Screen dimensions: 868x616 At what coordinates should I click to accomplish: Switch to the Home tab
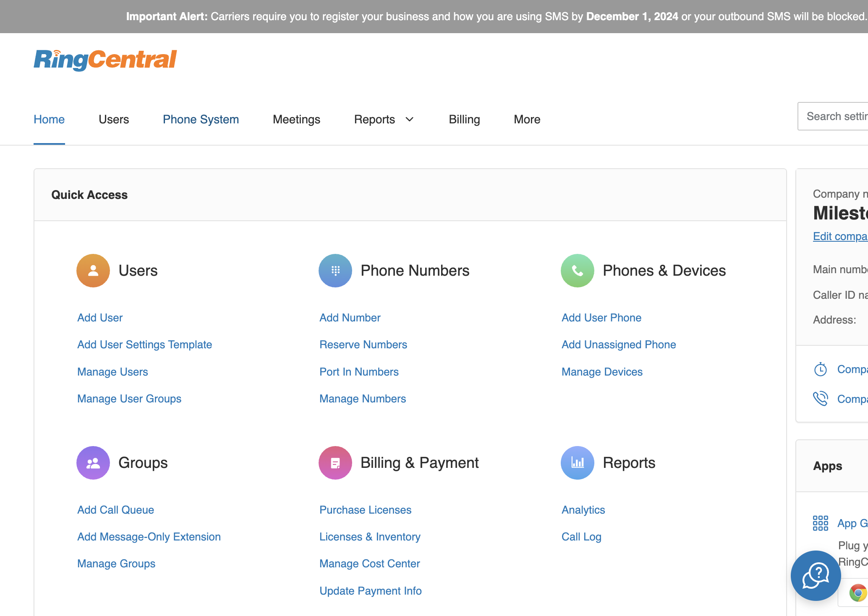tap(49, 120)
